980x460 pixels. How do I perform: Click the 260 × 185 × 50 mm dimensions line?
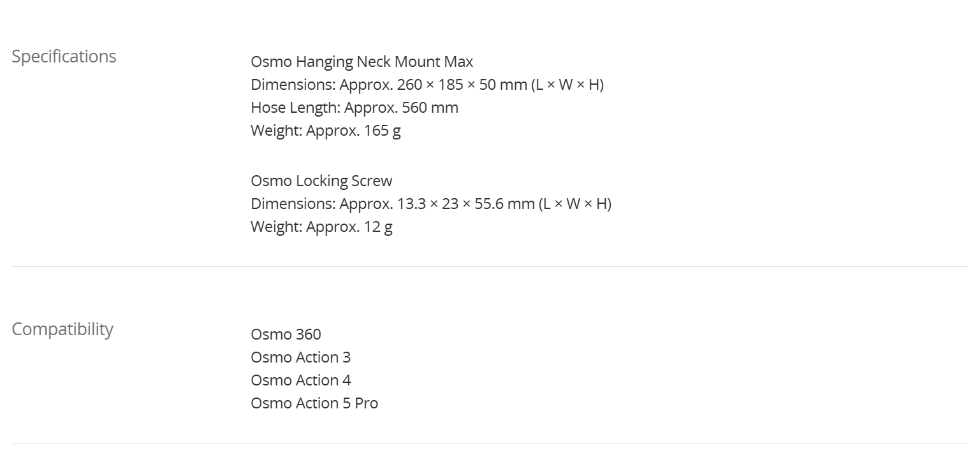(427, 85)
